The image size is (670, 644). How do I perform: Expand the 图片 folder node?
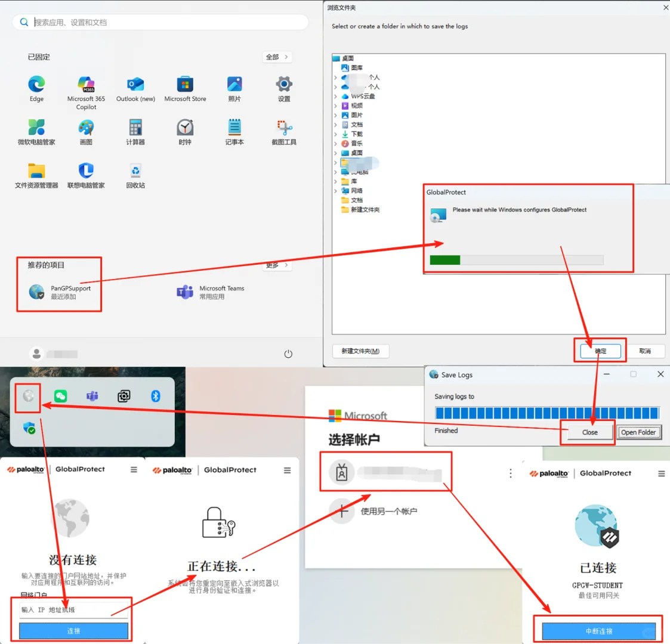[x=335, y=115]
